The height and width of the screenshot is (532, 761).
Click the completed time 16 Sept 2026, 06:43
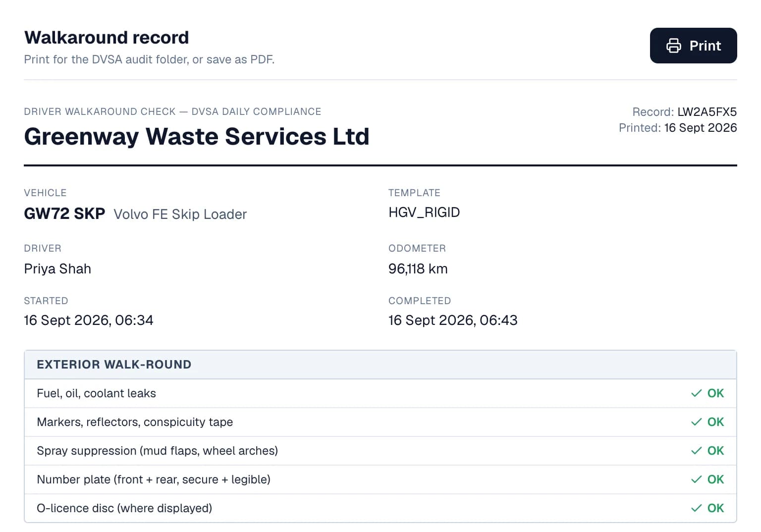click(x=453, y=320)
